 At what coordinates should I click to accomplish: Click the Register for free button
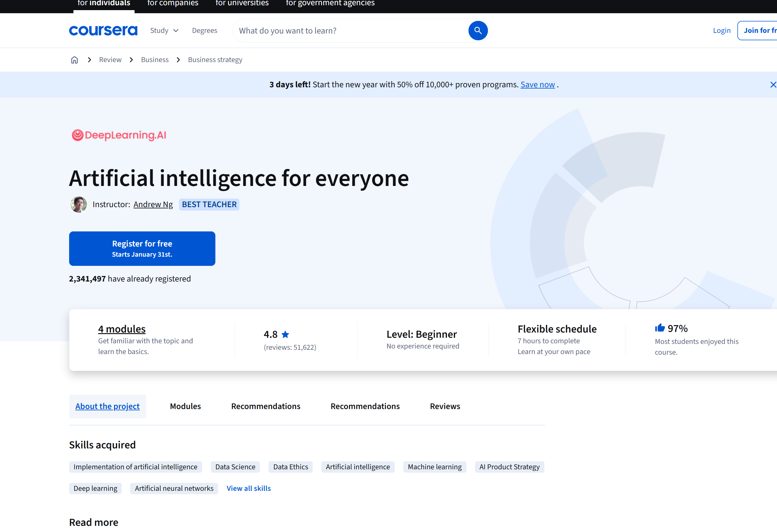click(142, 248)
